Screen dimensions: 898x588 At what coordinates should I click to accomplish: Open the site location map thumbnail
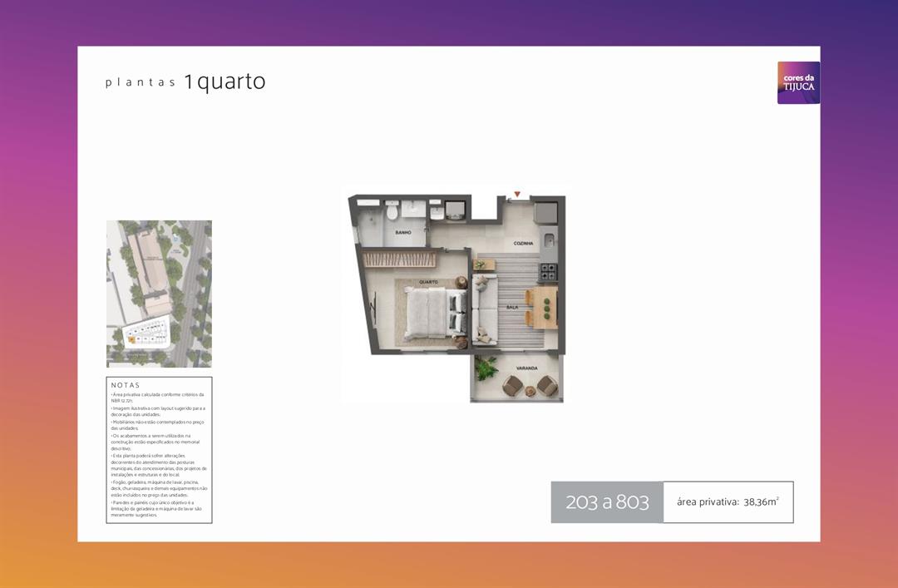[x=158, y=293]
